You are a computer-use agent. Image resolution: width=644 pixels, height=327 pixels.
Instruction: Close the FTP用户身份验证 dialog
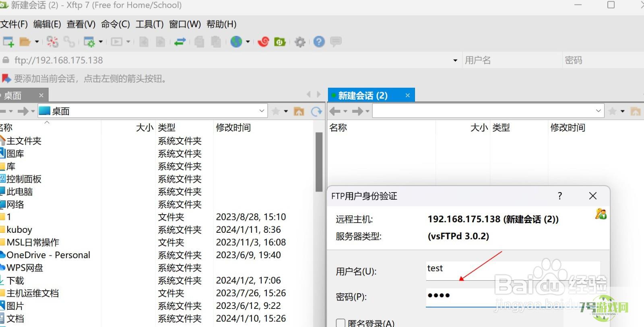click(x=593, y=196)
